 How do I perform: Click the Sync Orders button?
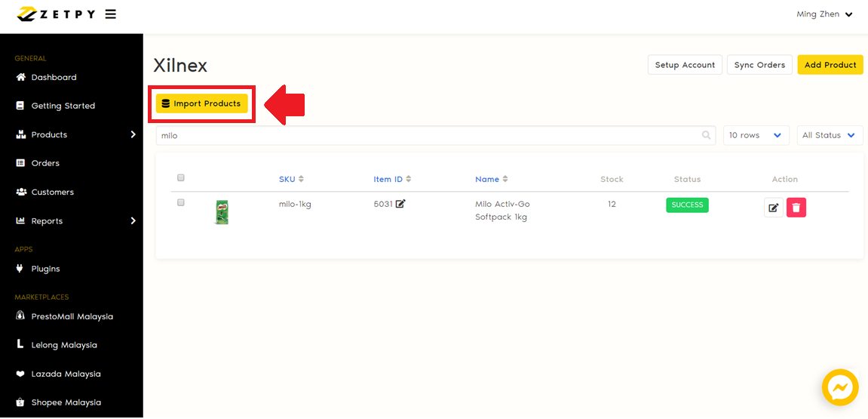click(x=759, y=65)
